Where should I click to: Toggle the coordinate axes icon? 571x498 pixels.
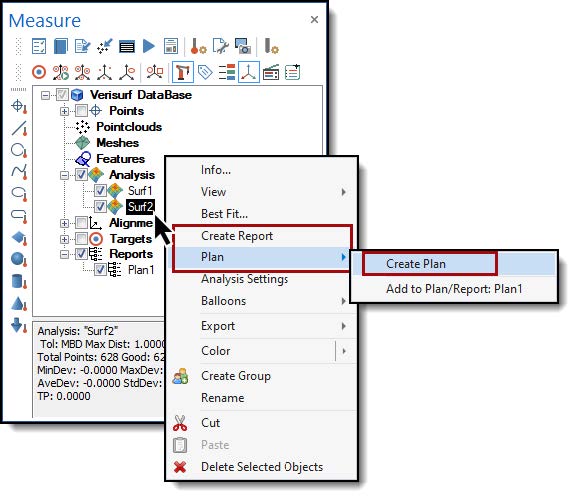pyautogui.click(x=249, y=72)
